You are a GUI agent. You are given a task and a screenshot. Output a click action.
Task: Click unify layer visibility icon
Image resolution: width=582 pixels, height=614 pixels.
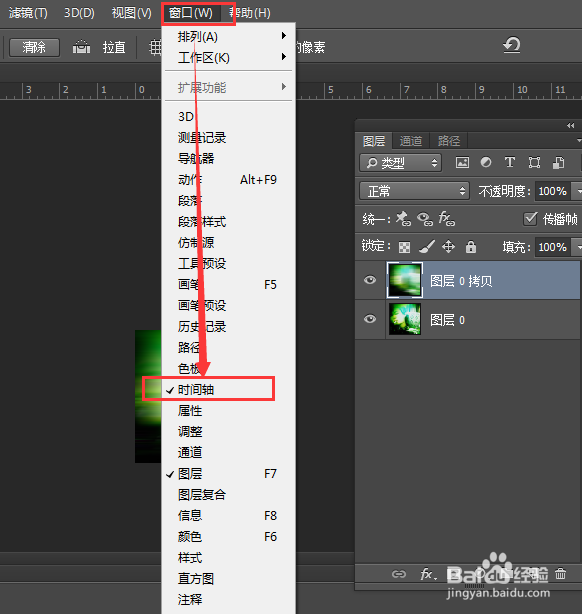425,219
